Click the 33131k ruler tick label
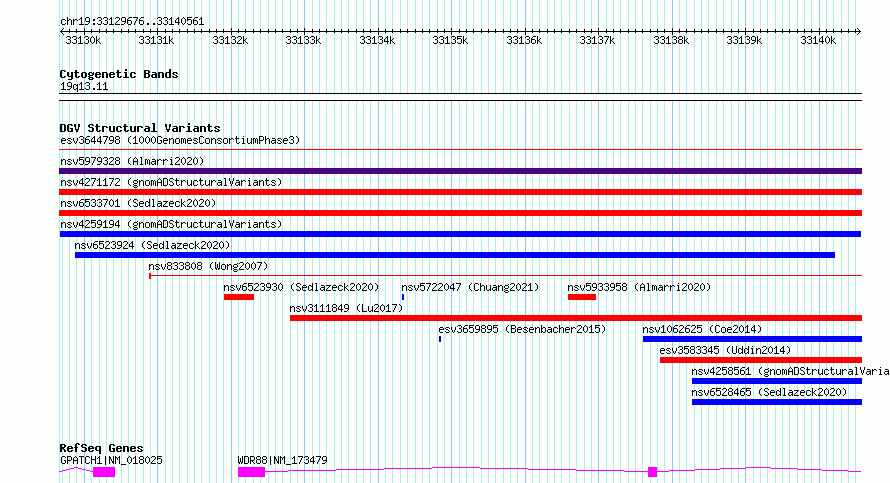Screen dimensions: 890x483 156,40
